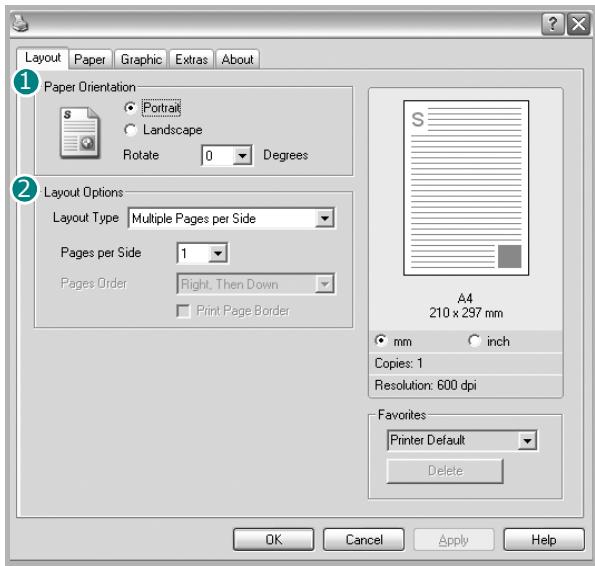Close the printing preferences dialog

578,24
